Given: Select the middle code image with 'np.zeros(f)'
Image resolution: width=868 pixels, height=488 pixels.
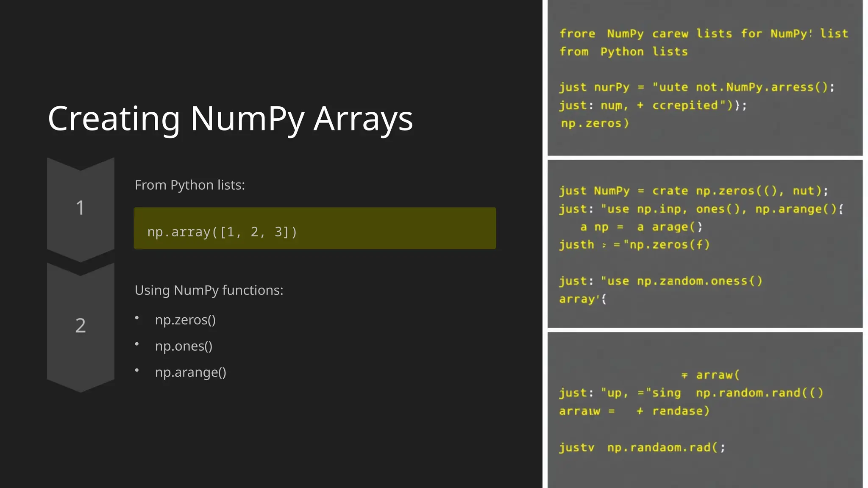Looking at the screenshot, I should point(705,244).
